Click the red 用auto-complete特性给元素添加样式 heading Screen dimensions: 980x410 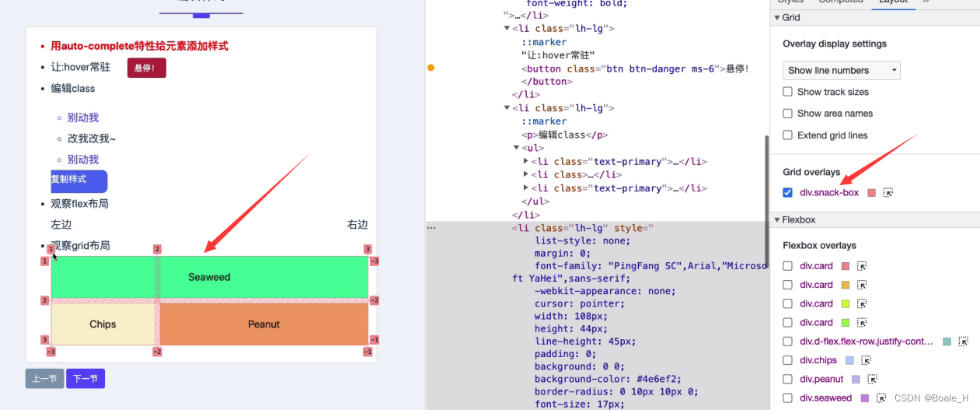(140, 46)
